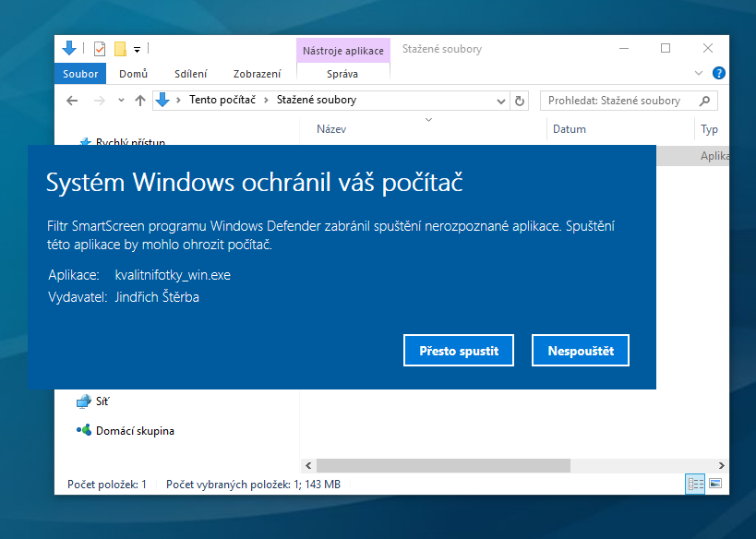The image size is (756, 539).
Task: Select the Zobrazení ribbon tab
Action: click(x=257, y=74)
